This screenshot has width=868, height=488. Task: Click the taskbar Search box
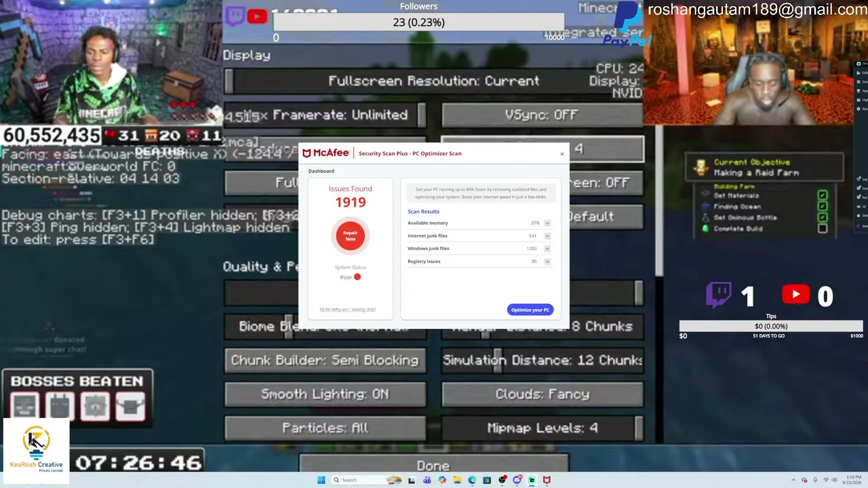[x=367, y=480]
